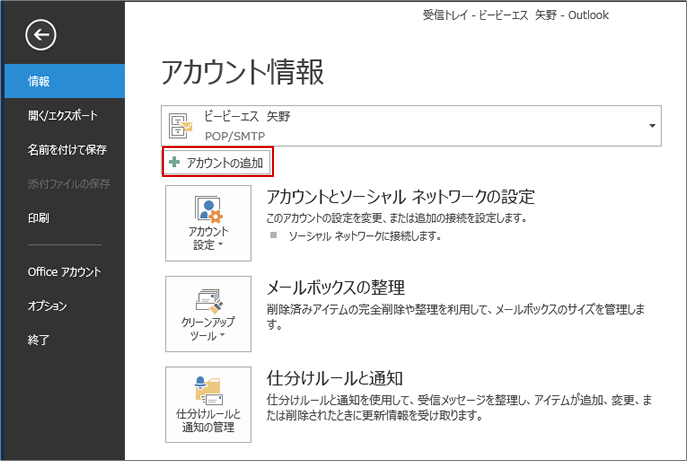Click the アカウントとソーシャル ネットワークの設定 heading
This screenshot has height=461, width=687.
click(x=400, y=197)
